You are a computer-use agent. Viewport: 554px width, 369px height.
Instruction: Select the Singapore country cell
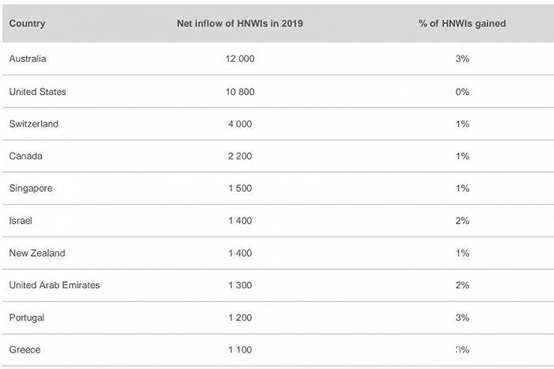coord(31,188)
